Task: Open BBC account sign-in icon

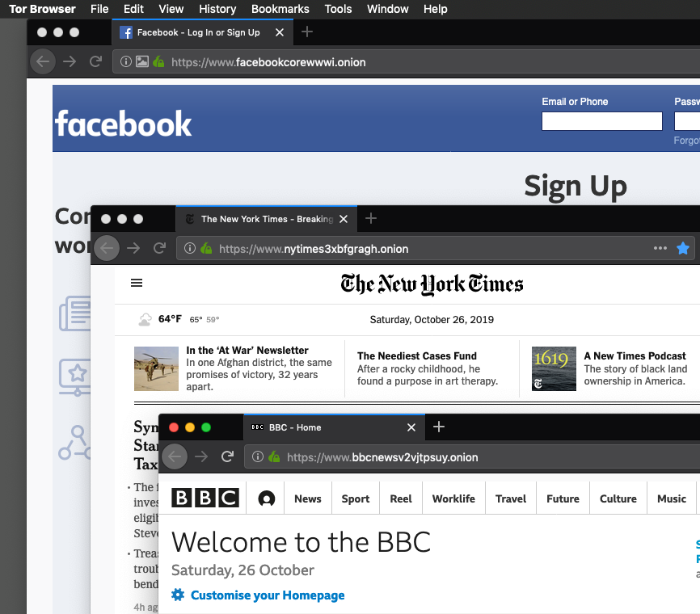Action: [x=267, y=498]
